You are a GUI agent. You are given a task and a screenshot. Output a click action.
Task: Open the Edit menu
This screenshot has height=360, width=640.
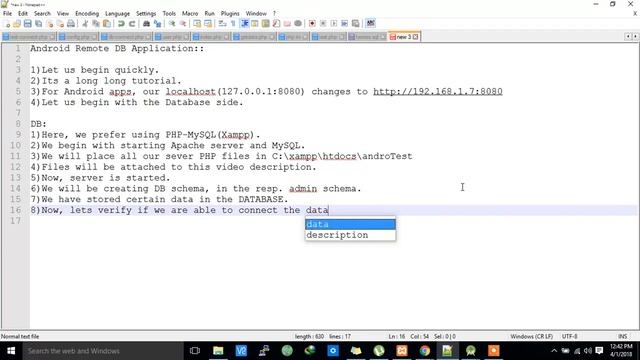pyautogui.click(x=23, y=13)
